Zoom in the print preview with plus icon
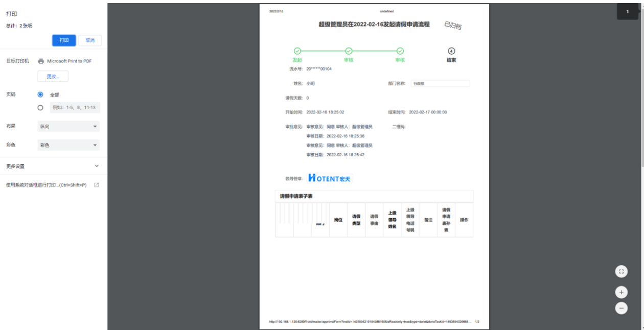644x330 pixels. click(621, 292)
